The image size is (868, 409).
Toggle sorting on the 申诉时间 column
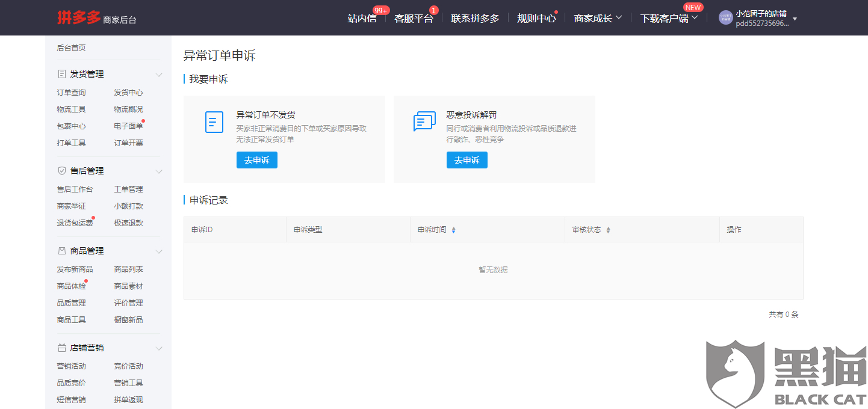(453, 229)
